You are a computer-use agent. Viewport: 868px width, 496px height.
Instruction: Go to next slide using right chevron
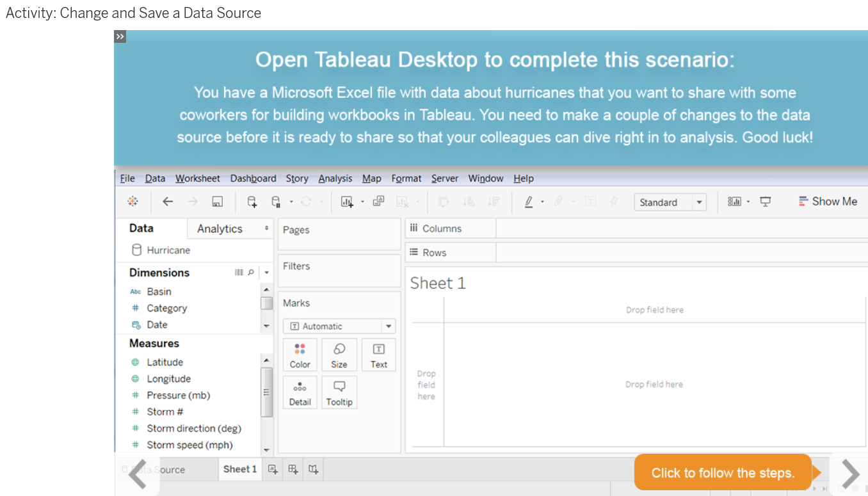coord(850,474)
